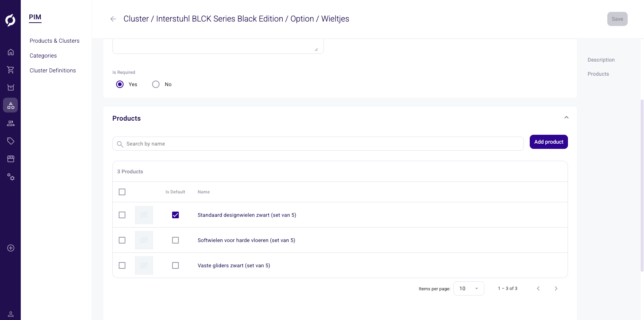Select No for Is Required
Viewport: 644px width, 320px height.
click(x=156, y=84)
